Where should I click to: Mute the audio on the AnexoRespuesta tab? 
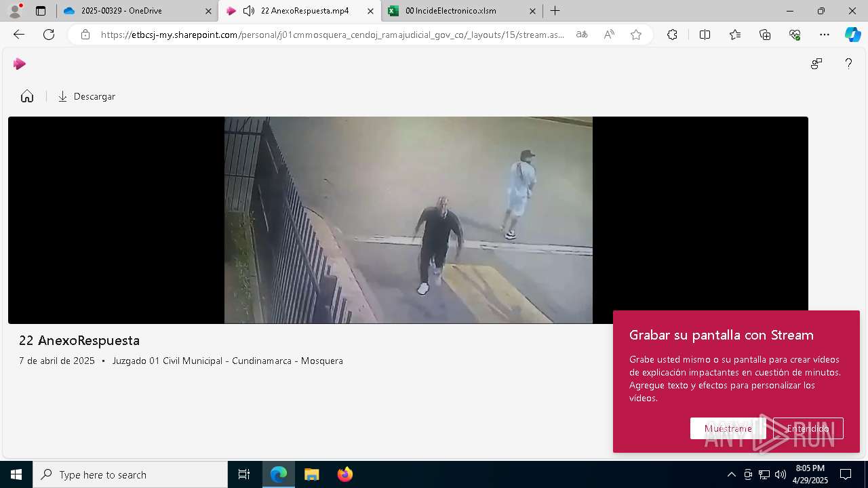(x=249, y=11)
